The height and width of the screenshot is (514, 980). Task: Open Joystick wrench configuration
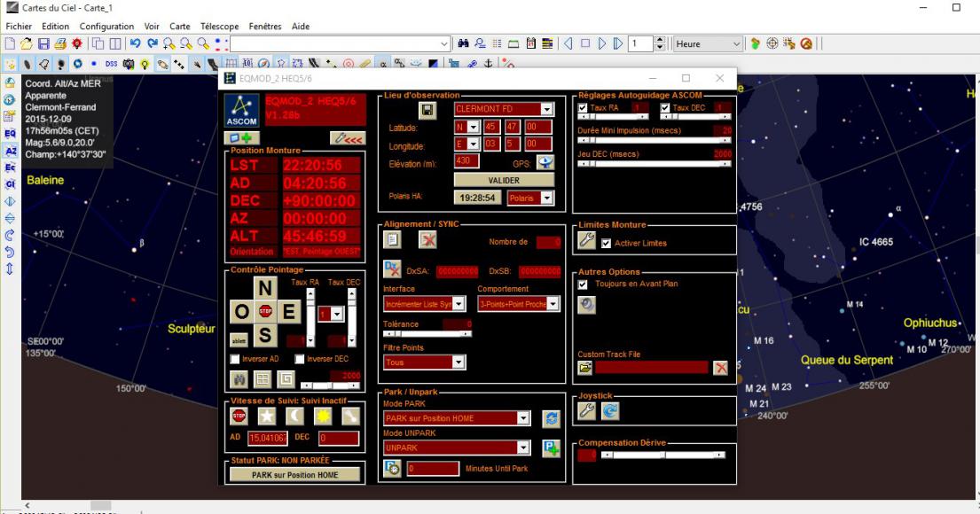pyautogui.click(x=586, y=410)
